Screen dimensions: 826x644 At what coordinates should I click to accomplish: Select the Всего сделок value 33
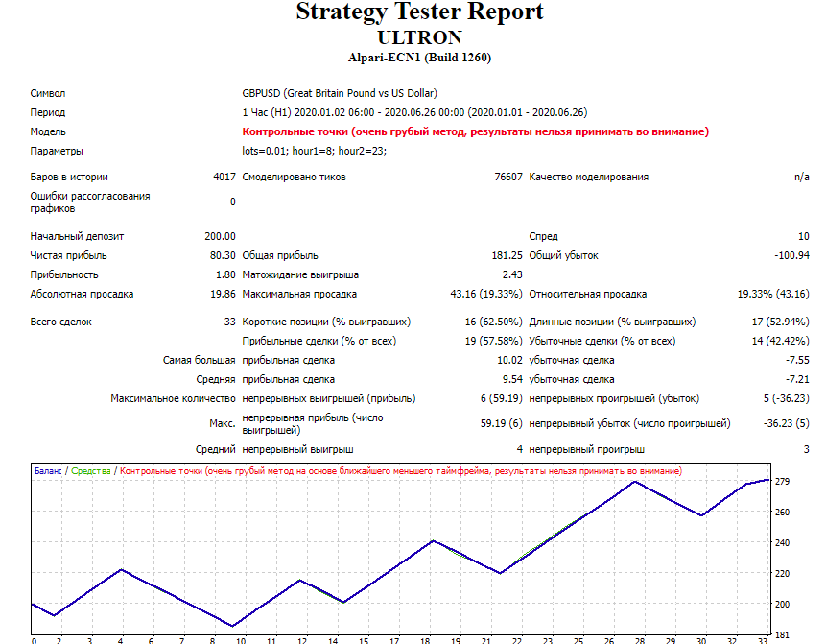point(229,322)
